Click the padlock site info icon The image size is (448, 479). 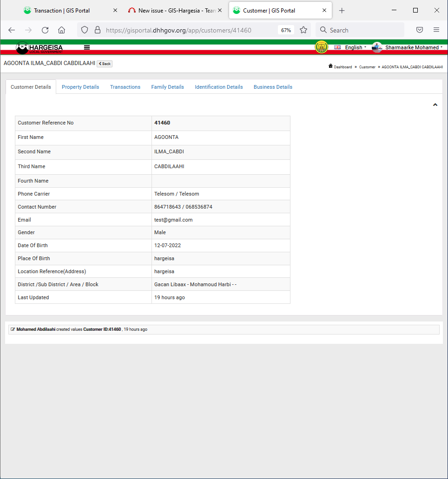98,30
